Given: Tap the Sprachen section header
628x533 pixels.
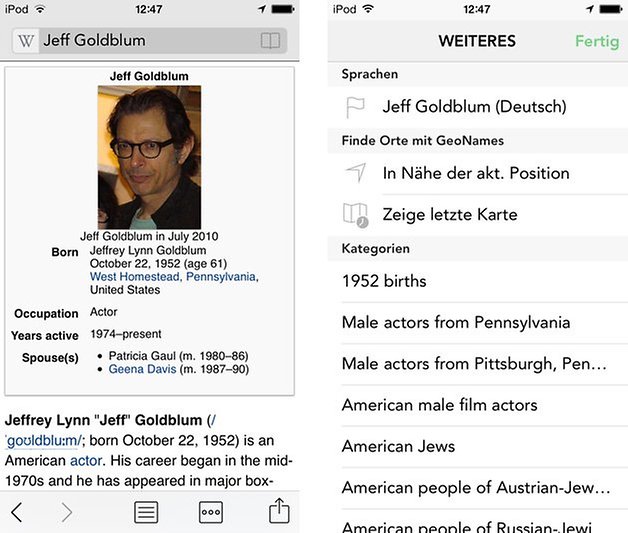Looking at the screenshot, I should (x=478, y=74).
